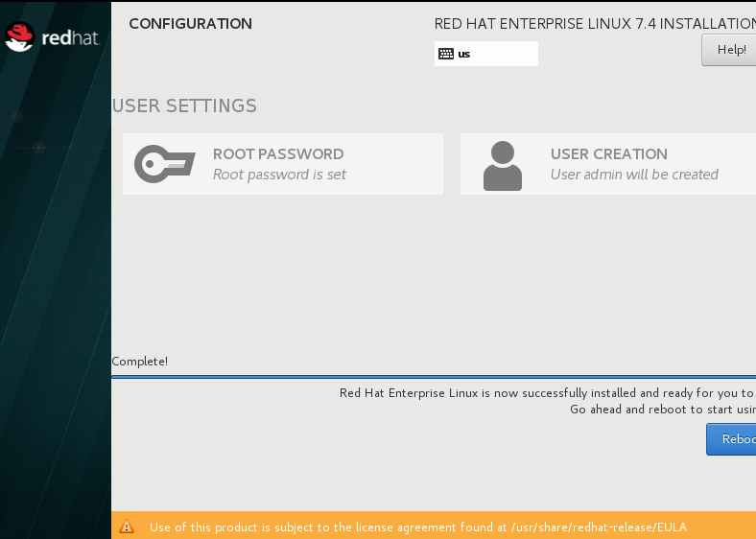Click the 'RED HAT ENTERPRISE LINUX 7.4 INSTALLATION' title
The width and height of the screenshot is (756, 539).
(x=595, y=24)
